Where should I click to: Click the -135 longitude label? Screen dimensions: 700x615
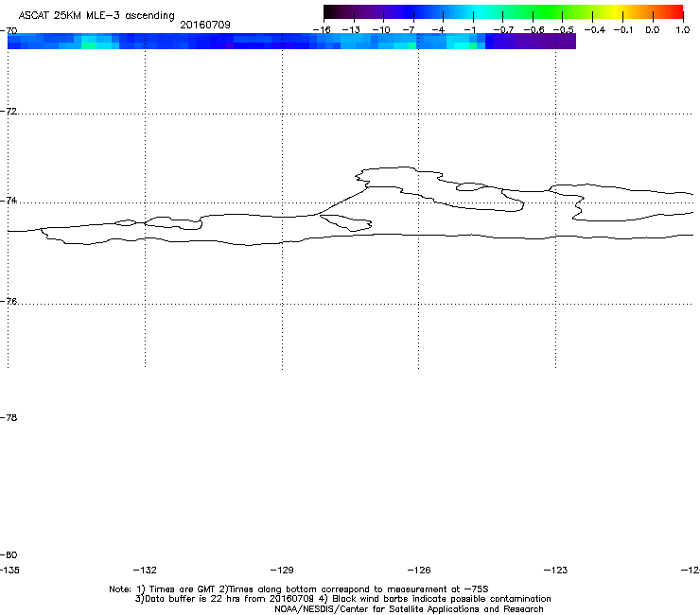click(x=9, y=571)
